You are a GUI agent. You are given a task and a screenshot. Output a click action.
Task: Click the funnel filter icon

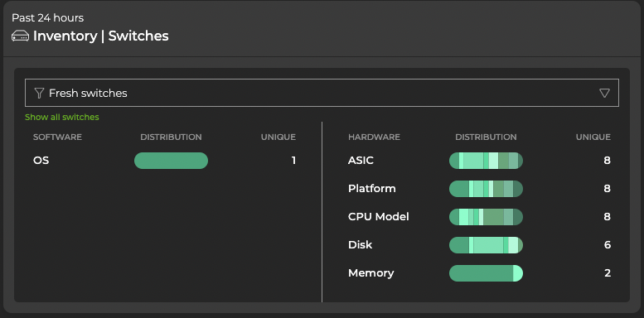point(39,93)
